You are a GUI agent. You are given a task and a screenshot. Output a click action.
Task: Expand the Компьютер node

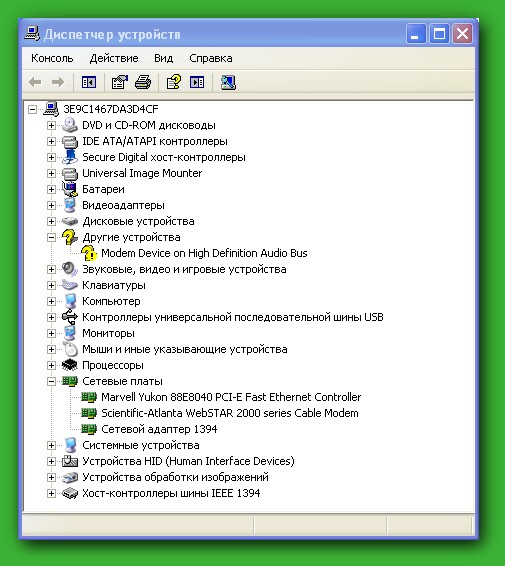(51, 301)
